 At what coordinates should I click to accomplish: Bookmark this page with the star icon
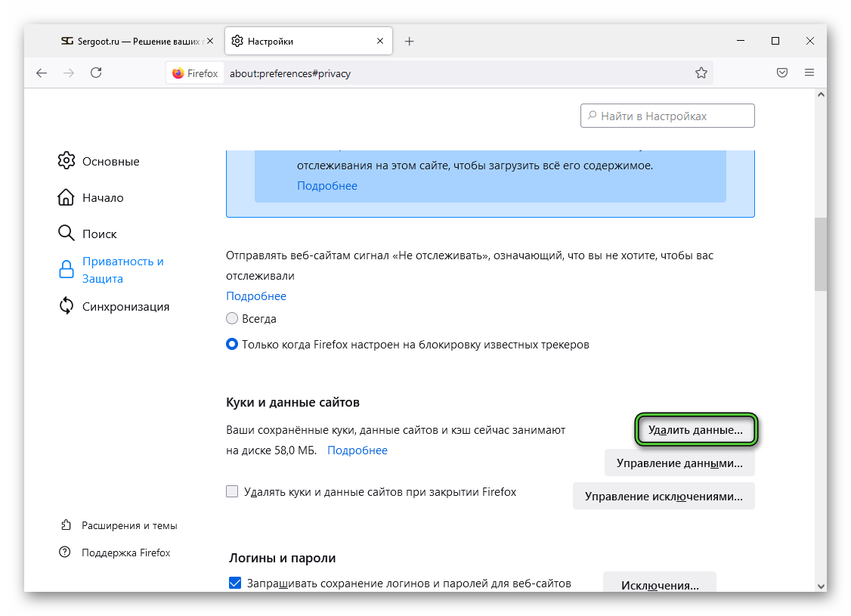(x=701, y=73)
